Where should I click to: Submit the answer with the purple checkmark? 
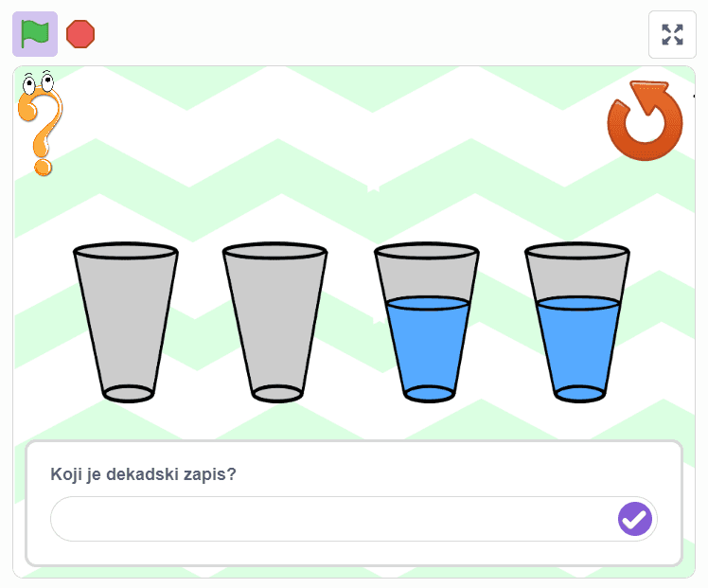(635, 519)
